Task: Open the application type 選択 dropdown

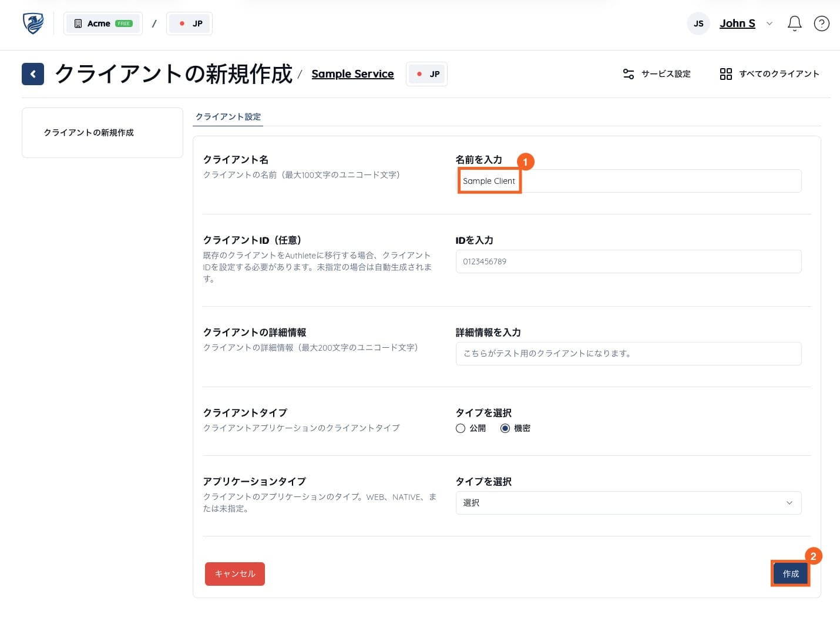Action: click(x=629, y=503)
